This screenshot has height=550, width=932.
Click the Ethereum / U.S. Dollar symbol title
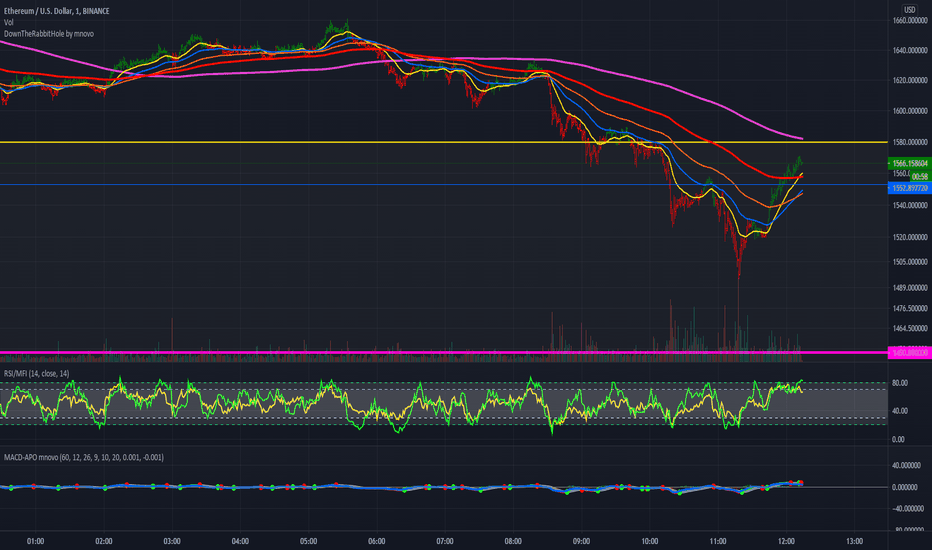pos(56,11)
